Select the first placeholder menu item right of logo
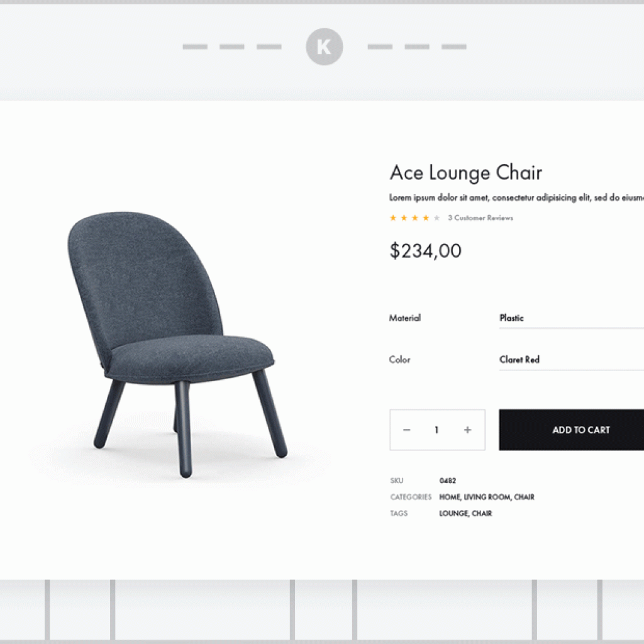This screenshot has height=644, width=644. [380, 47]
